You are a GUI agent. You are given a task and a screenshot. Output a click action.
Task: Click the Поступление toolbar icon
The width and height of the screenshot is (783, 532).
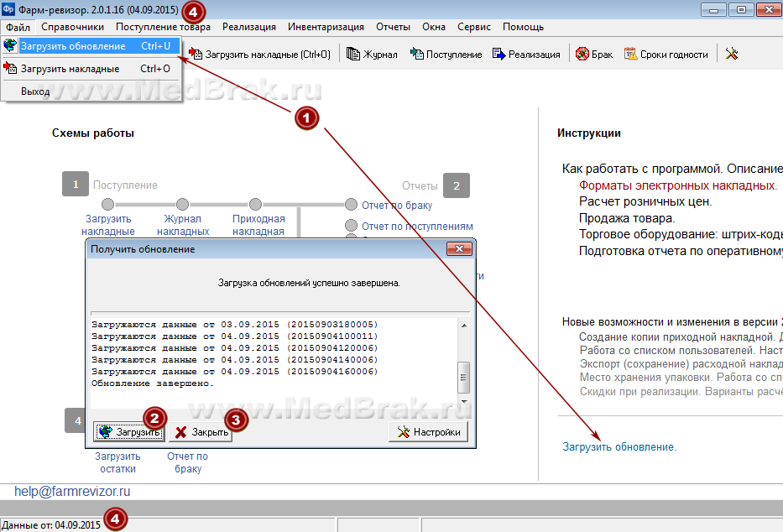pyautogui.click(x=416, y=54)
